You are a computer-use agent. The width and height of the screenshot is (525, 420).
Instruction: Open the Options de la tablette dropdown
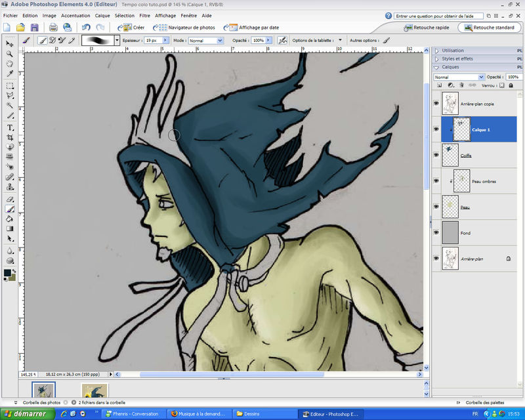coord(340,40)
